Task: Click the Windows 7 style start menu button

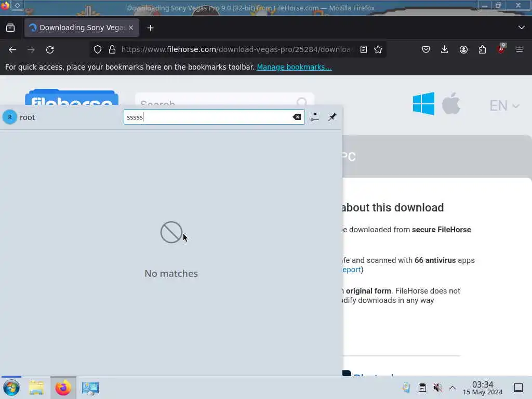Action: click(11, 388)
